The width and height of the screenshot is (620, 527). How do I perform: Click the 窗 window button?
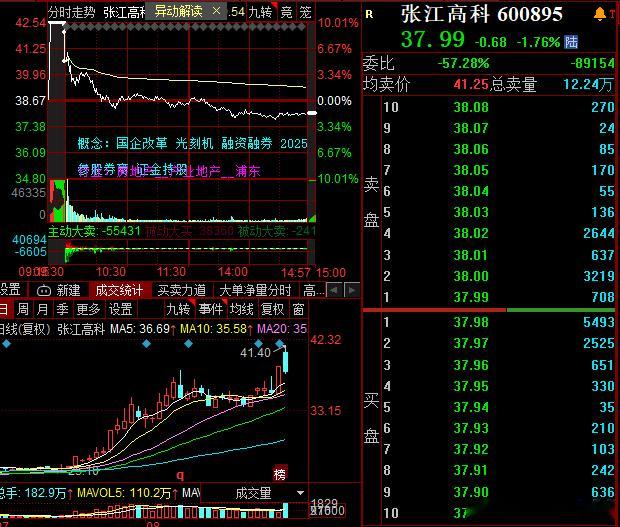point(299,309)
